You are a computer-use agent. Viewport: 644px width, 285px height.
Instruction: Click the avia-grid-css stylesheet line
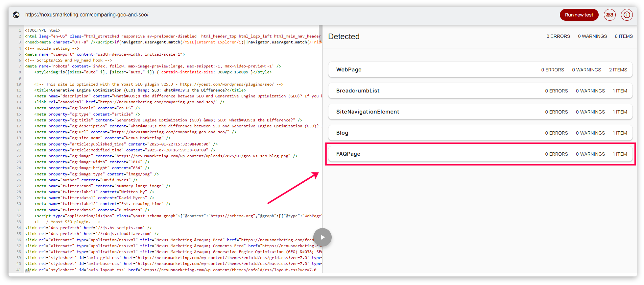pos(173,258)
